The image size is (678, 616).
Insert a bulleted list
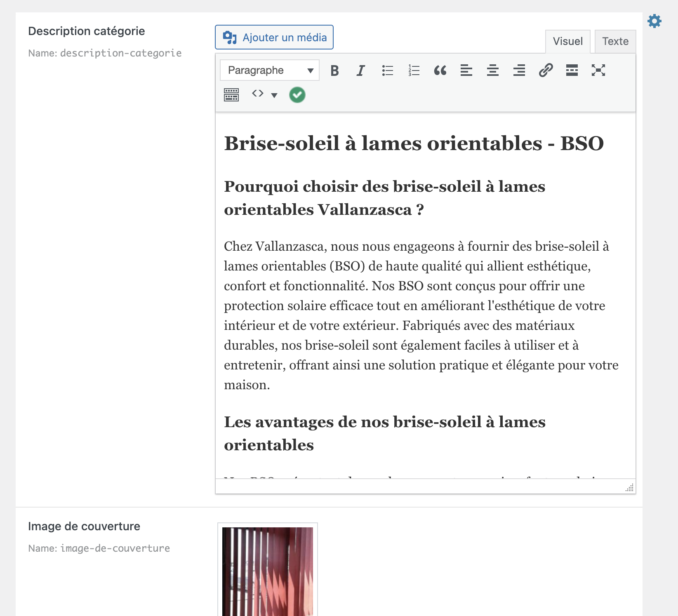(x=387, y=71)
